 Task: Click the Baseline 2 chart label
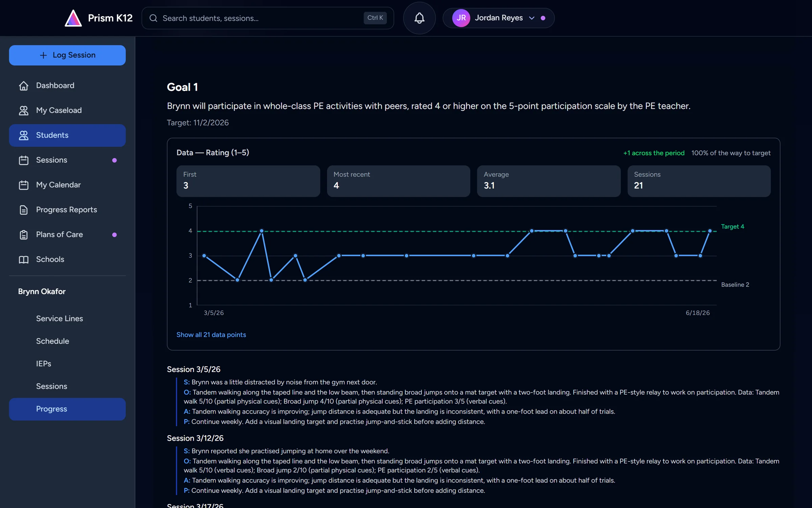[735, 285]
